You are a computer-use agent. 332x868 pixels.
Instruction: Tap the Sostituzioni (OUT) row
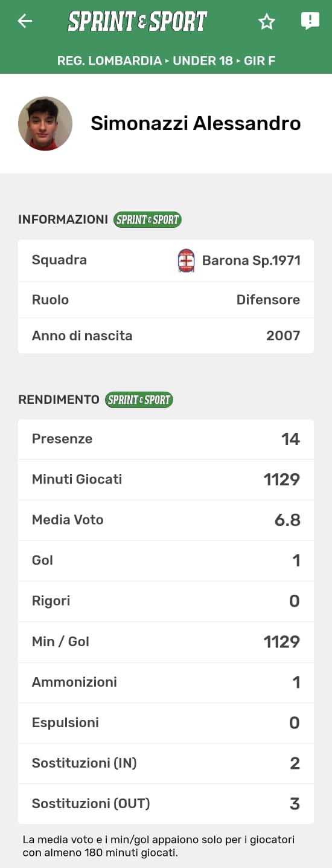166,804
